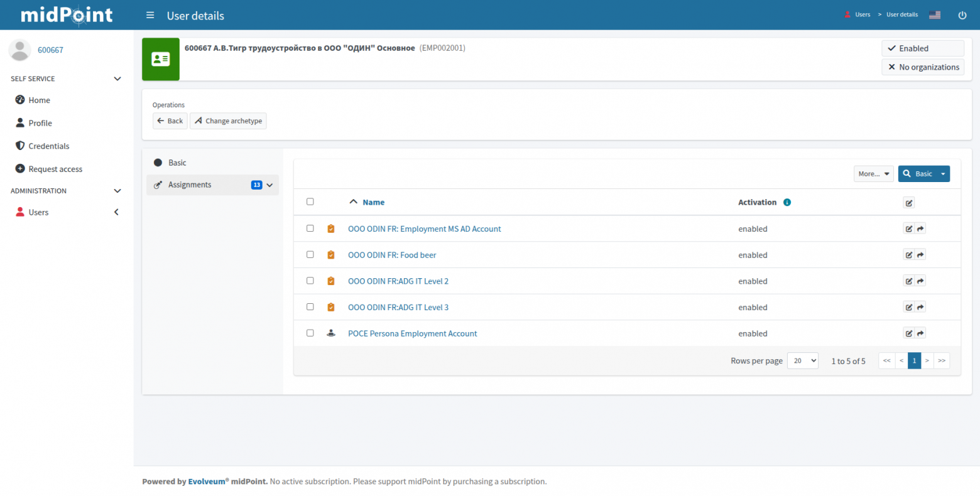Go to the next page of results
This screenshot has height=496, width=980.
point(927,360)
